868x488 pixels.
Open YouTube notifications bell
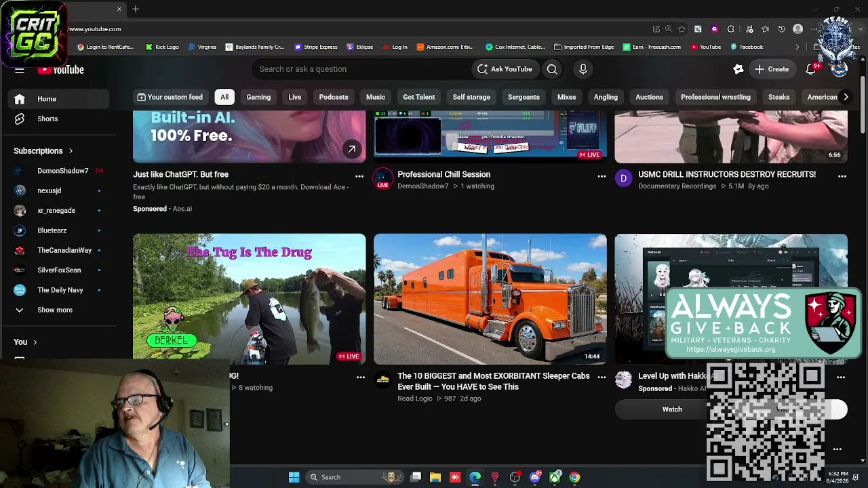811,69
